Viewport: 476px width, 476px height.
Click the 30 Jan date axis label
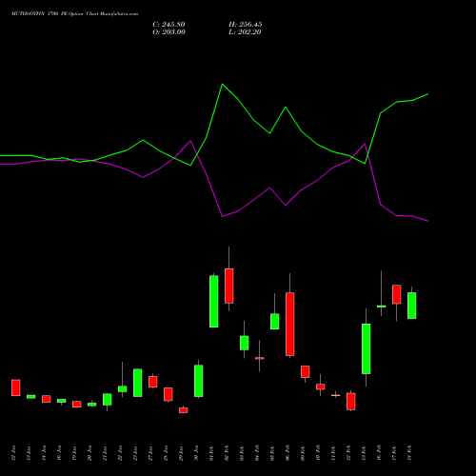click(x=196, y=453)
